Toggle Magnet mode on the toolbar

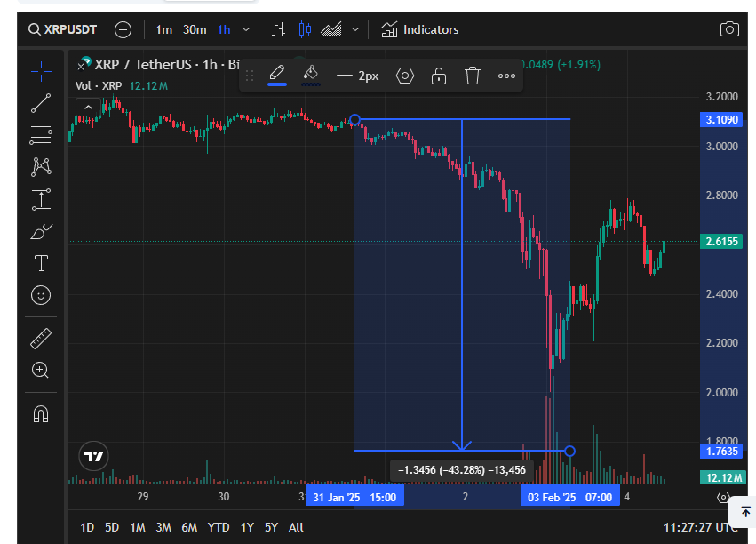pyautogui.click(x=41, y=413)
